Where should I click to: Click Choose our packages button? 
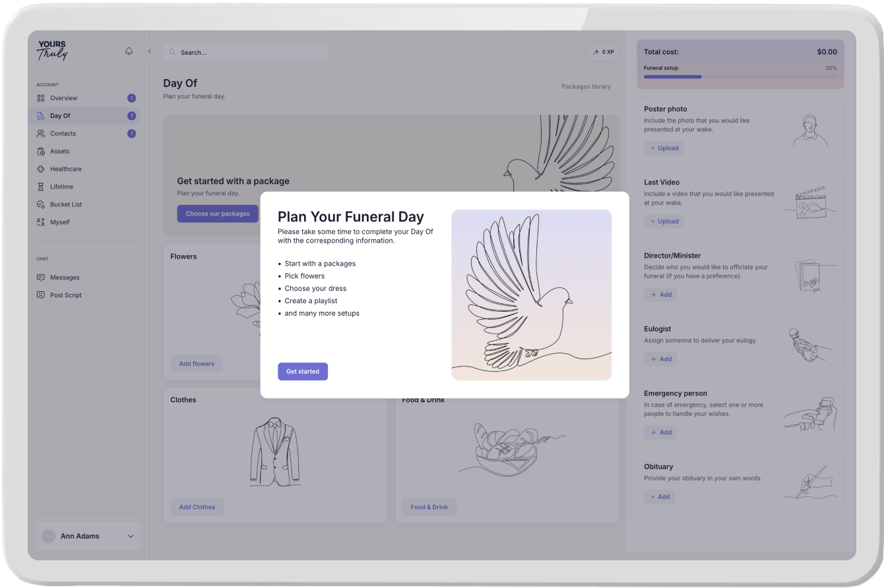click(x=218, y=214)
